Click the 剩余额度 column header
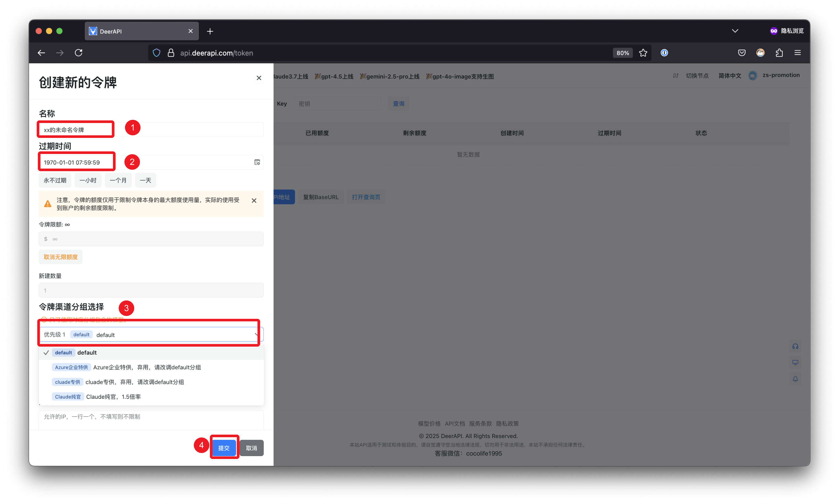The width and height of the screenshot is (839, 504). click(x=414, y=133)
